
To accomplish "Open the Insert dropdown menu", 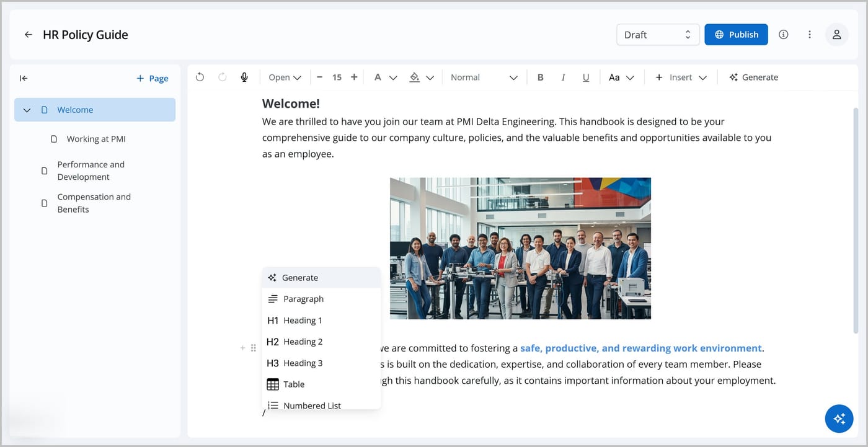I will (681, 77).
